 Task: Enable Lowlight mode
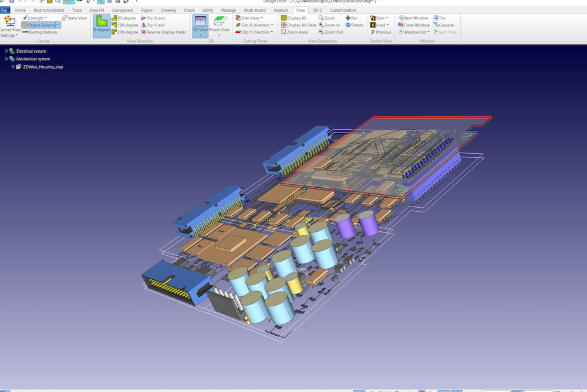35,18
